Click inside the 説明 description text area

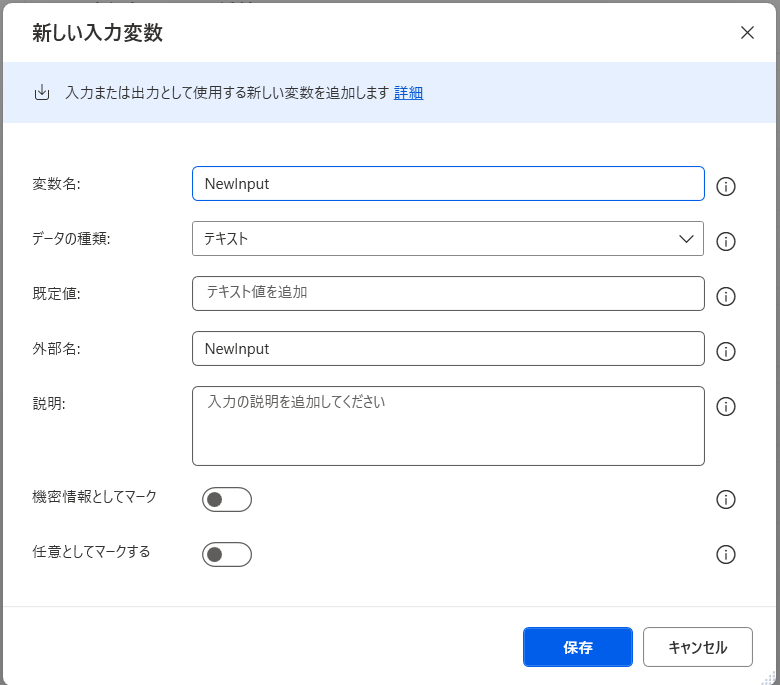pos(448,426)
